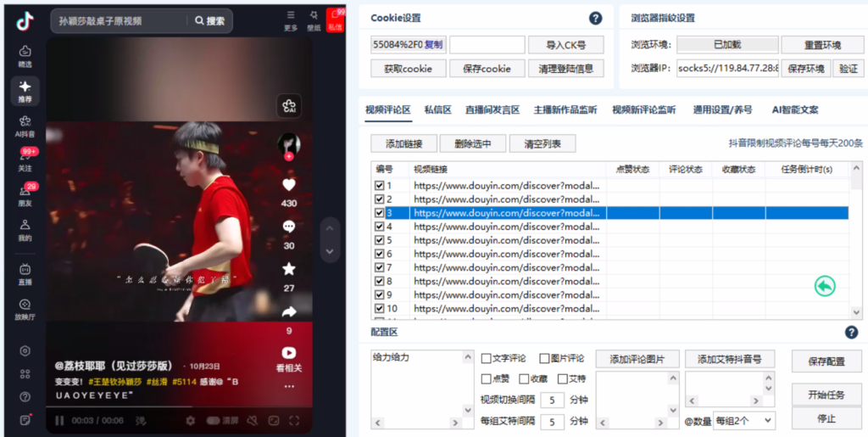Favorite the video using the star icon
This screenshot has width=868, height=437.
(289, 269)
